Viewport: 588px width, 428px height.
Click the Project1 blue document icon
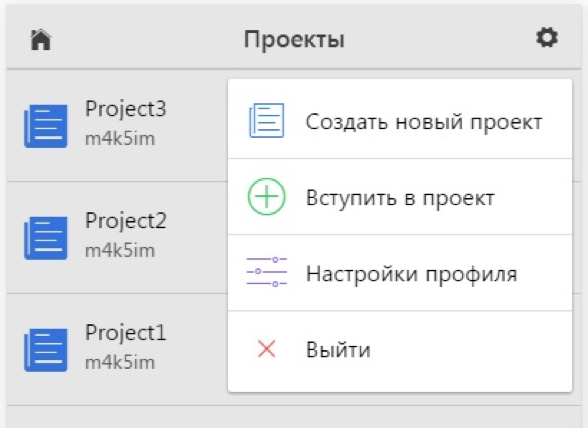pos(46,350)
